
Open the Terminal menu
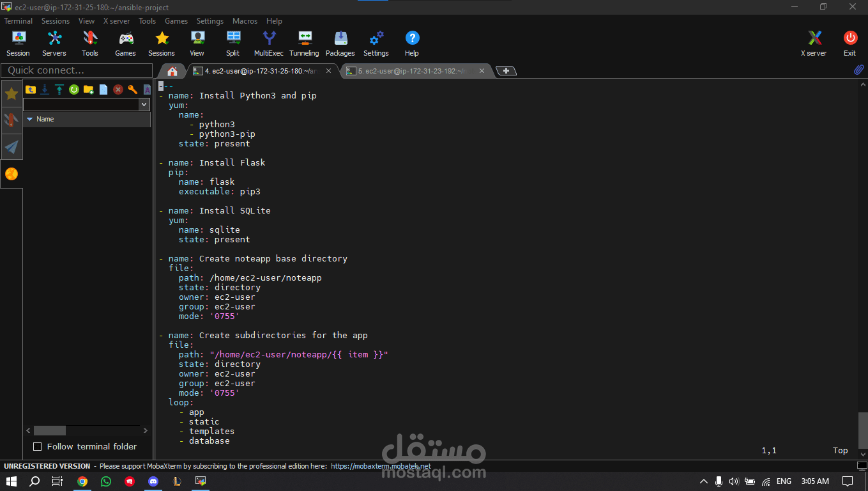pos(18,21)
